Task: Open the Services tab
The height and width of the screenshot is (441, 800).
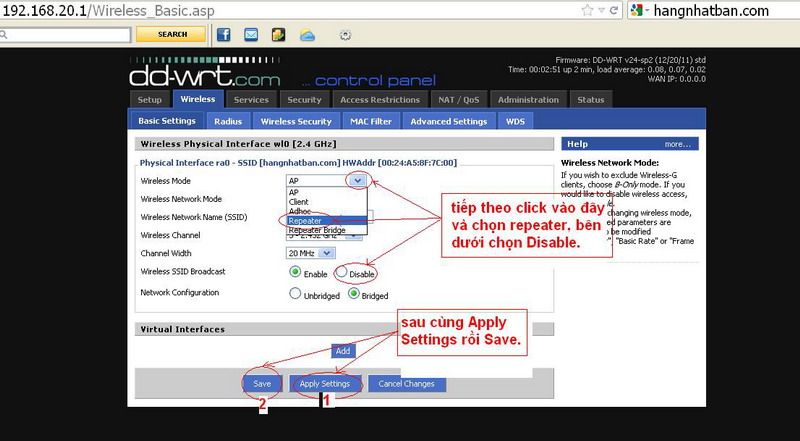Action: point(251,100)
